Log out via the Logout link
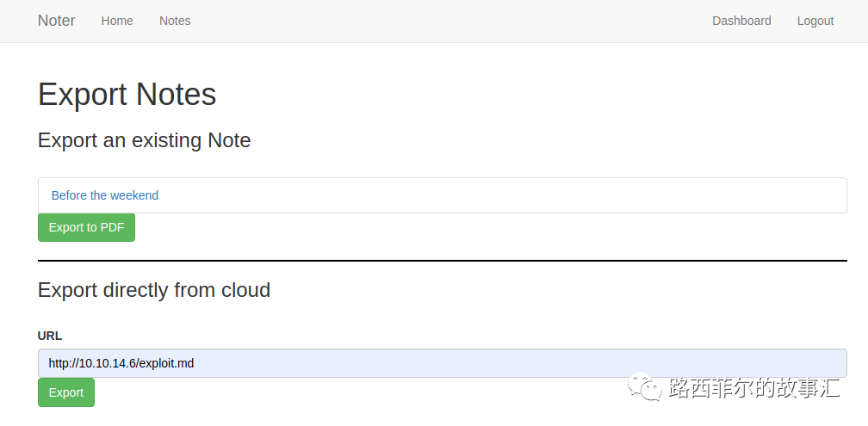This screenshot has height=426, width=868. (x=815, y=21)
